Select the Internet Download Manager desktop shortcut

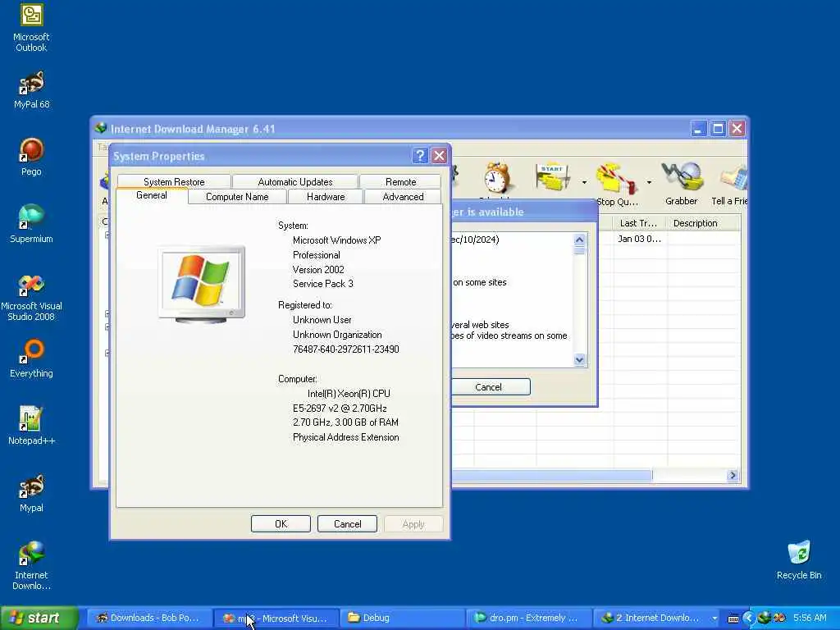click(31, 566)
